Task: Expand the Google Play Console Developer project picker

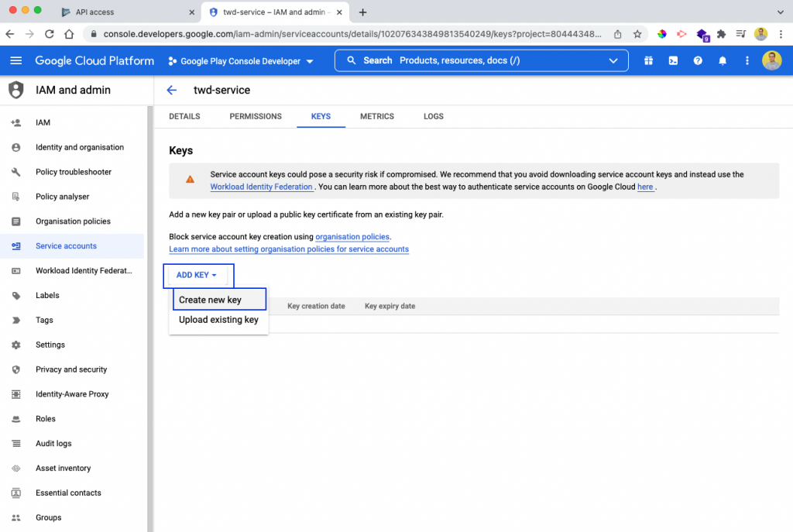Action: 242,61
